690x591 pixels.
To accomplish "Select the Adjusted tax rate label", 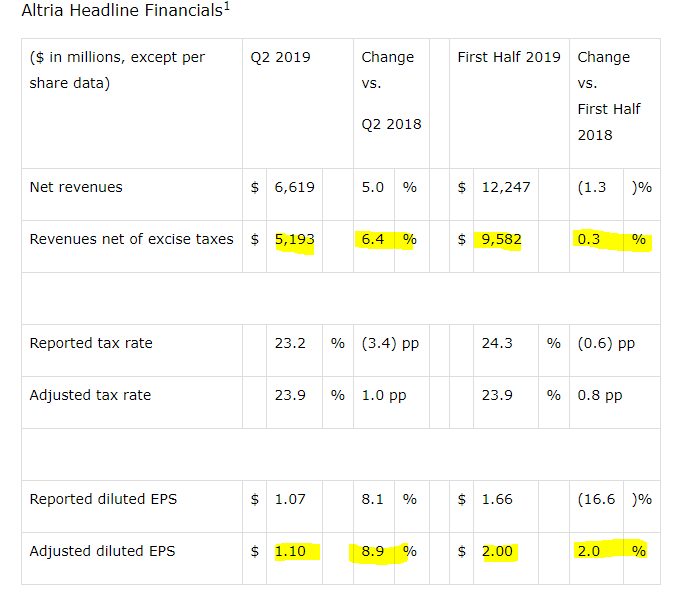I will [90, 395].
